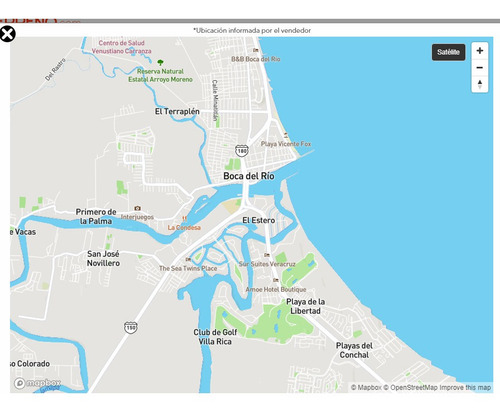Click the hotel icon above Sur Suites Veracruz
The image size is (500, 412).
pos(267,255)
